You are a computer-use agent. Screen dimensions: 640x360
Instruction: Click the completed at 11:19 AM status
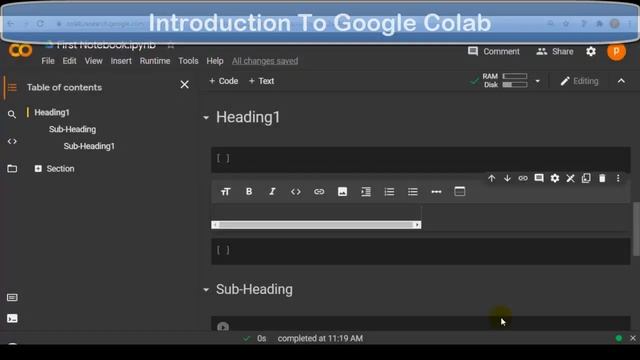coord(320,338)
